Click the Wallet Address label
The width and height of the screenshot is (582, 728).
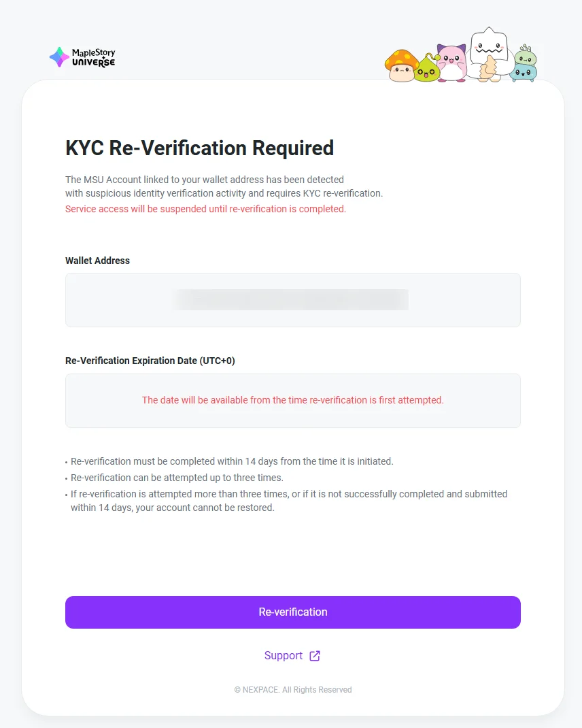point(97,261)
